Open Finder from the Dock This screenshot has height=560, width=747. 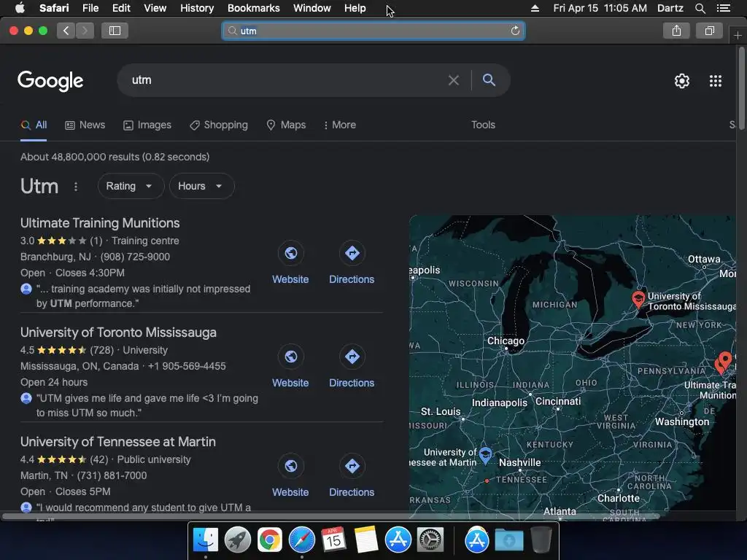click(x=205, y=540)
